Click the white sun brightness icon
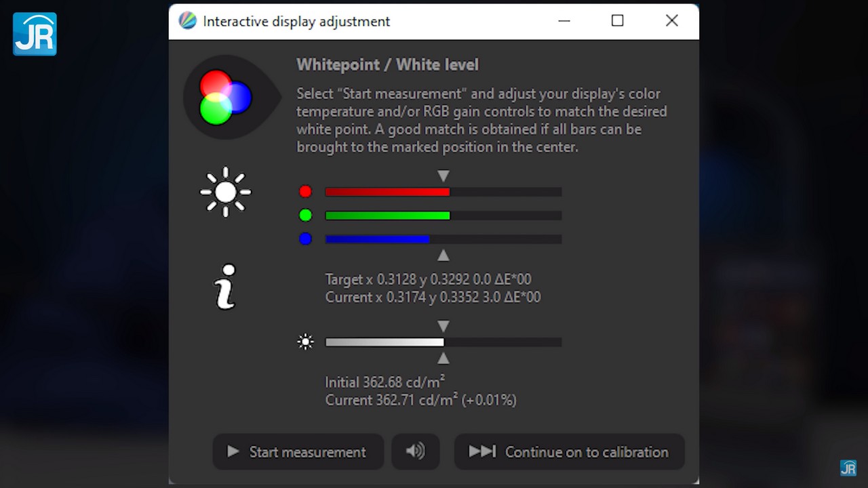 (x=226, y=192)
